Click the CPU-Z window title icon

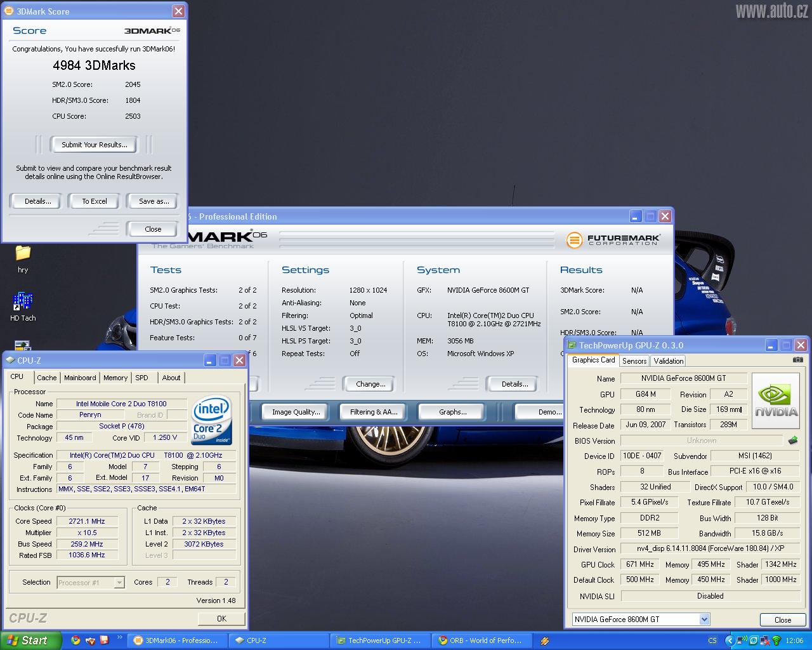[10, 360]
